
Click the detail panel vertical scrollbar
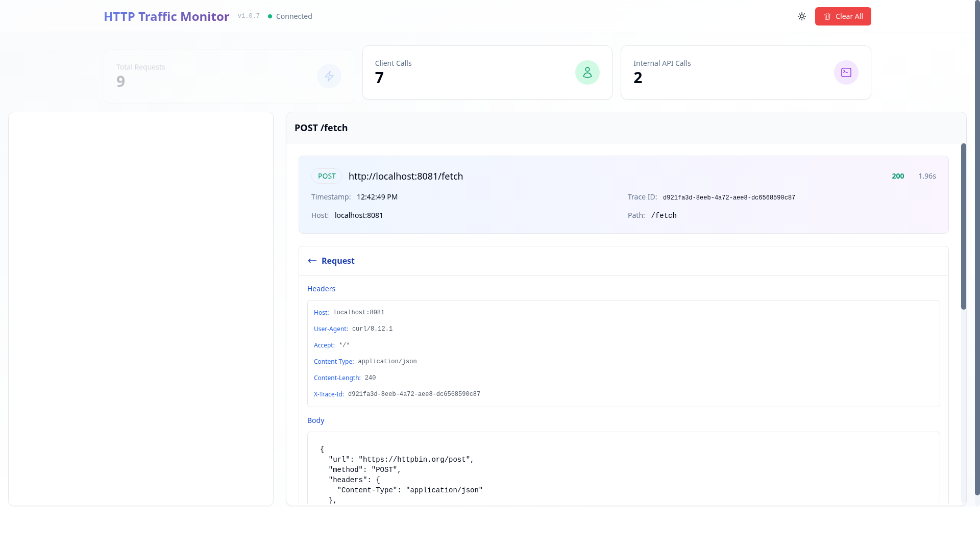964,227
